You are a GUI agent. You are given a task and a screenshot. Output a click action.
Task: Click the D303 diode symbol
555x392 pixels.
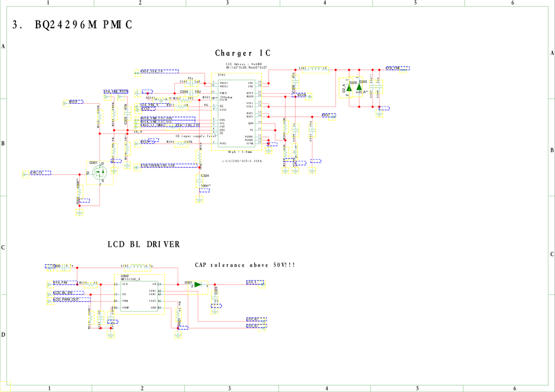pos(359,87)
